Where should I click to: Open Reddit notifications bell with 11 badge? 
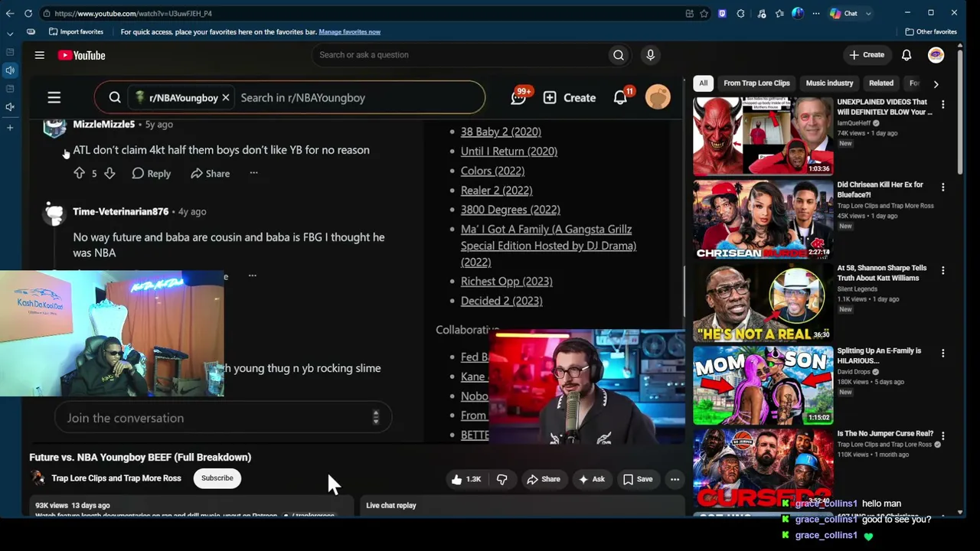coord(621,97)
